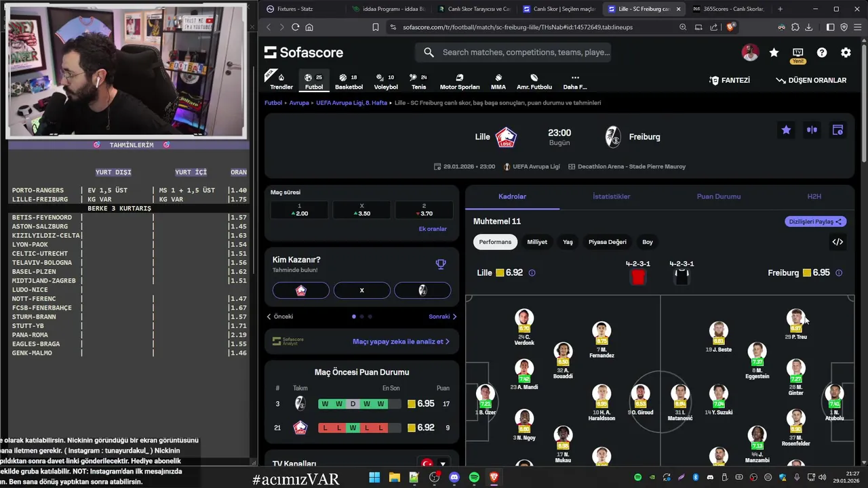
Task: Open the Trendler sport category
Action: (281, 81)
